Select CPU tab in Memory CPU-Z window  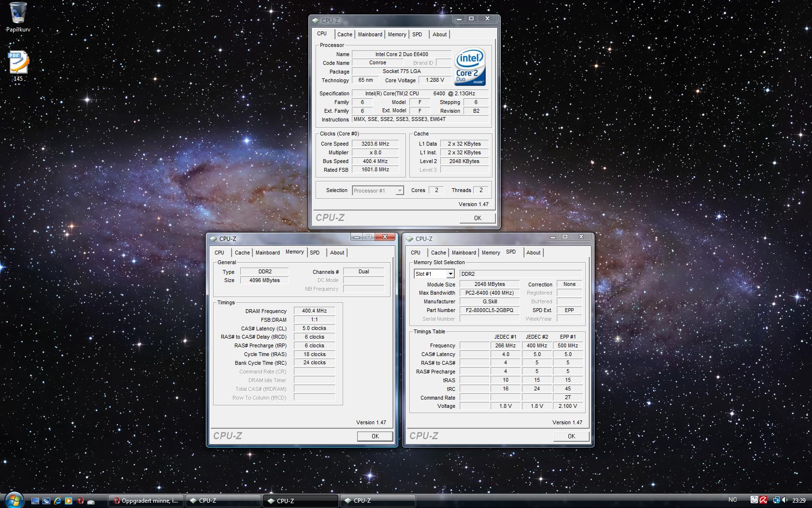(x=219, y=253)
